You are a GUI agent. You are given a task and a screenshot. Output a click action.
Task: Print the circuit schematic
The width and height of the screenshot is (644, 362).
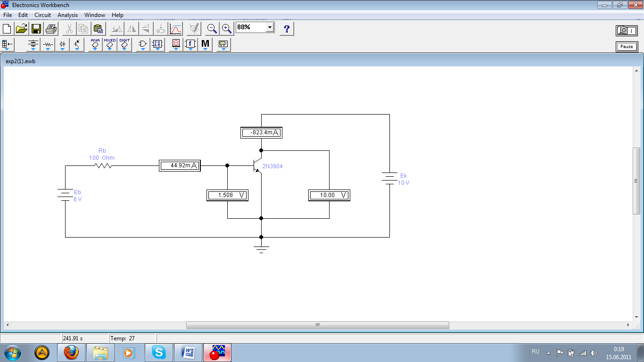click(51, 29)
